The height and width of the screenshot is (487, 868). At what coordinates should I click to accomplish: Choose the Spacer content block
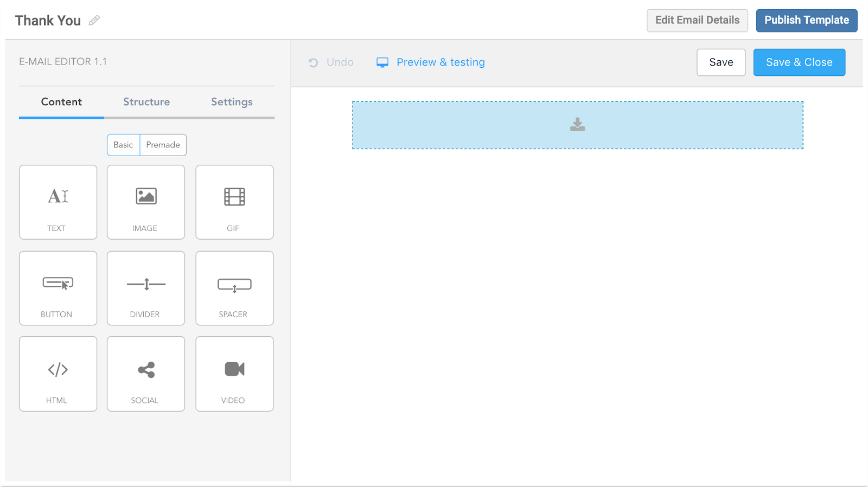click(234, 288)
